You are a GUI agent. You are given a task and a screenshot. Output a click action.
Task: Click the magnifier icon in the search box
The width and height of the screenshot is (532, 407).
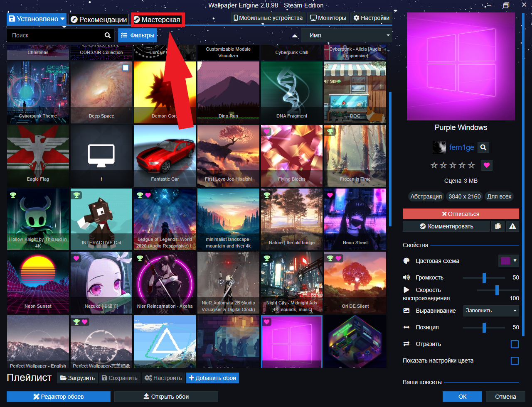pyautogui.click(x=108, y=35)
